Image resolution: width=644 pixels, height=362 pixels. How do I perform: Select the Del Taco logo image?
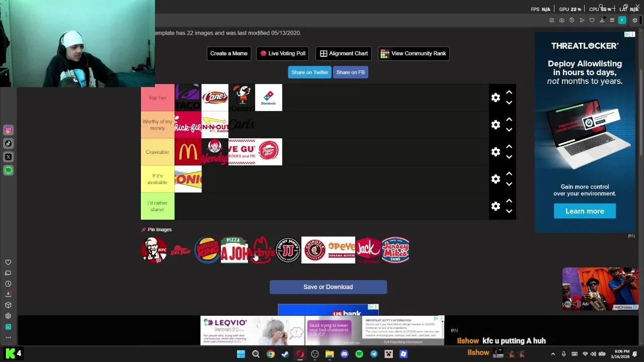pyautogui.click(x=180, y=250)
